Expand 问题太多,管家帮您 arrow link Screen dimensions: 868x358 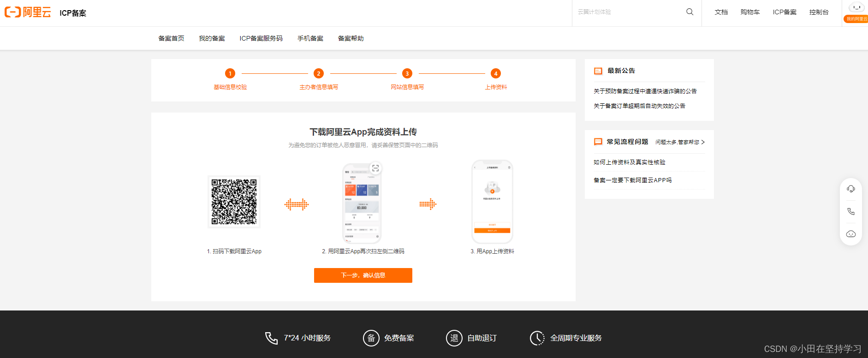click(x=680, y=142)
